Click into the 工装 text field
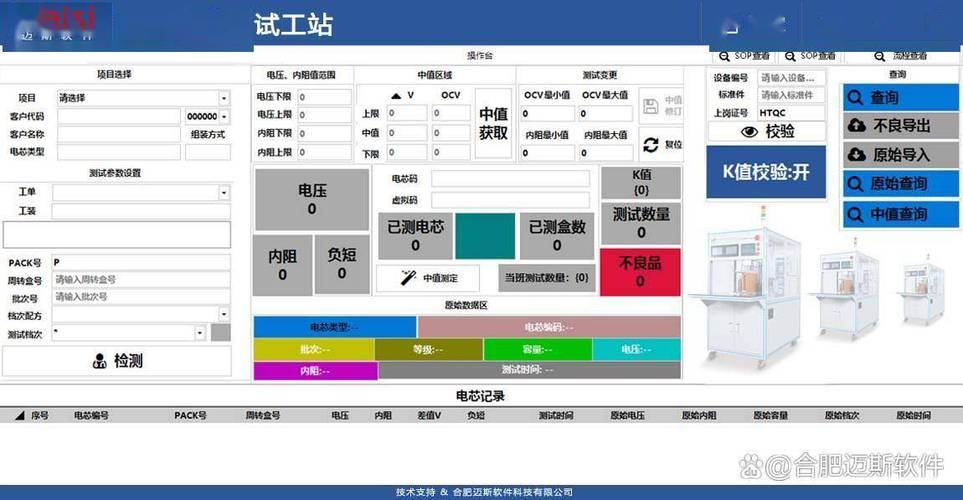 tap(141, 211)
